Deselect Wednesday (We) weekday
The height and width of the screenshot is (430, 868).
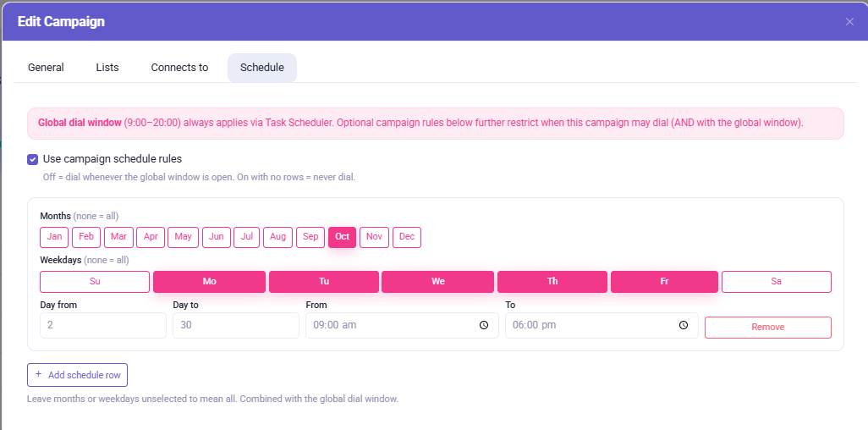click(x=438, y=282)
